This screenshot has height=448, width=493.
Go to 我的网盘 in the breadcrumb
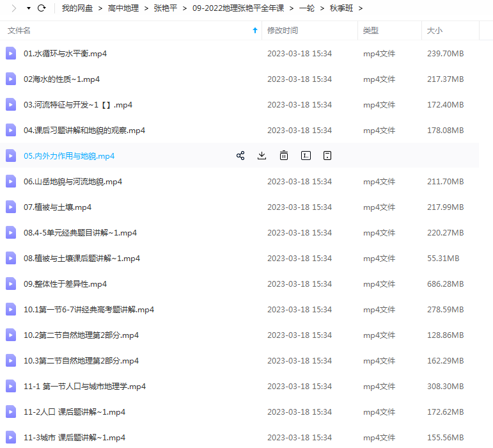tap(77, 8)
